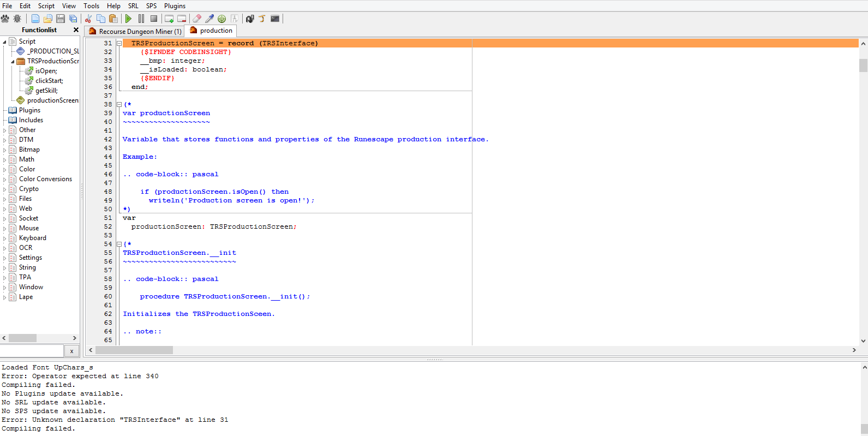Viewport: 868px width, 436px height.
Task: Select the _PRODUCTION_SL constant item in tree
Action: tap(53, 51)
